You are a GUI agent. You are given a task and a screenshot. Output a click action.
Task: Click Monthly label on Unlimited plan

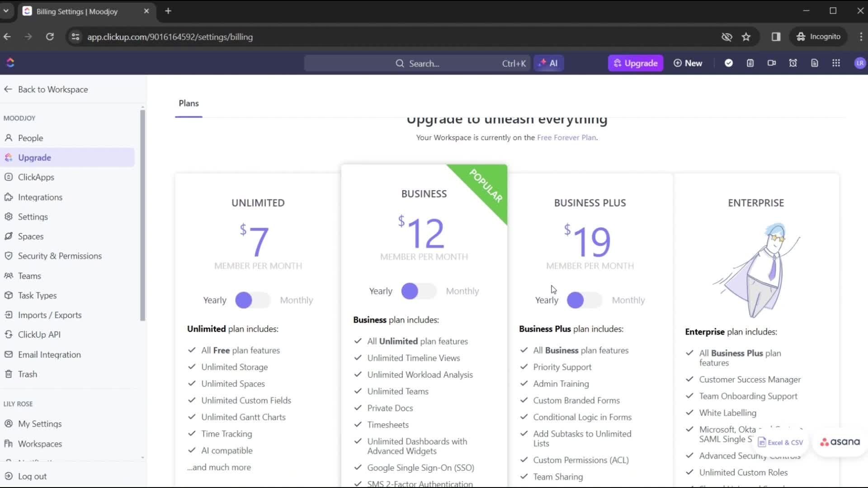pyautogui.click(x=296, y=300)
